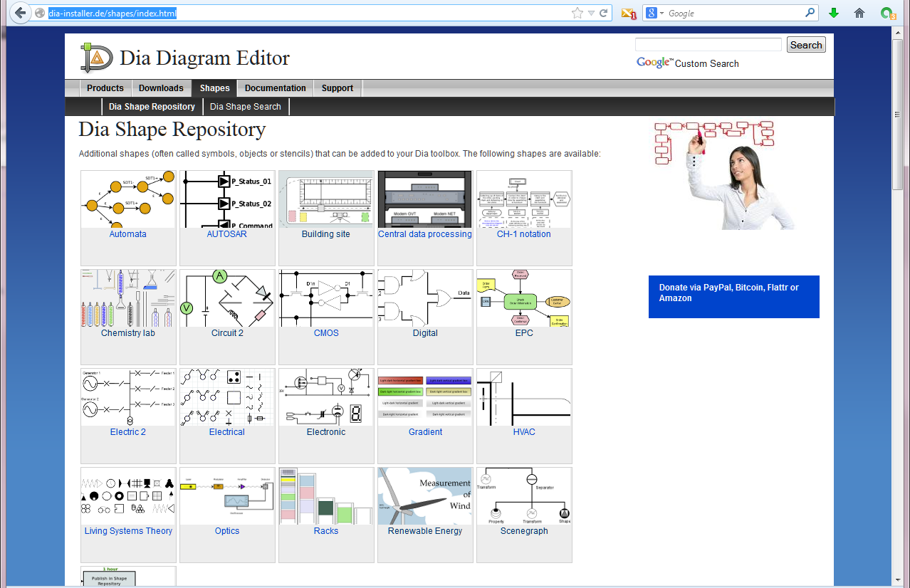910x588 pixels.
Task: Click the Dia Shape Repository page heading
Action: click(172, 130)
